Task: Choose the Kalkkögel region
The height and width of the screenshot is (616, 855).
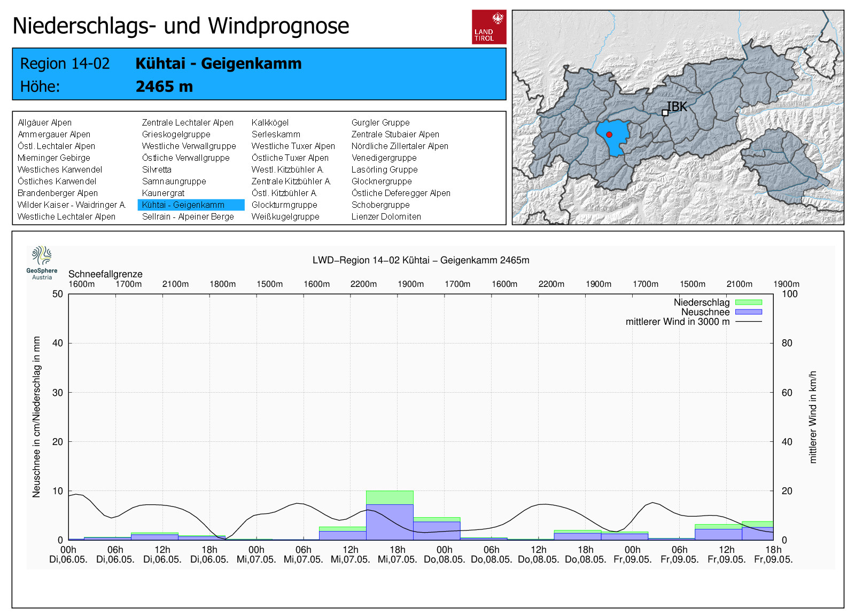Action: (270, 122)
